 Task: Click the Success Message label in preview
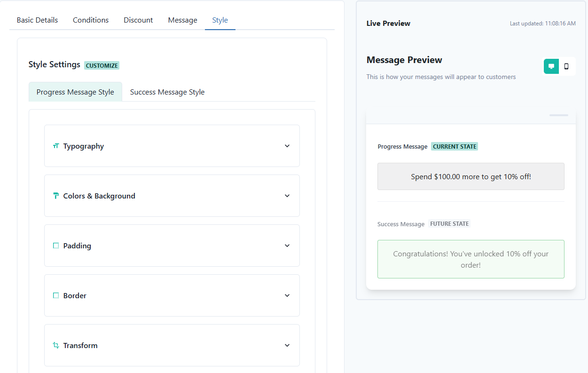(x=401, y=224)
